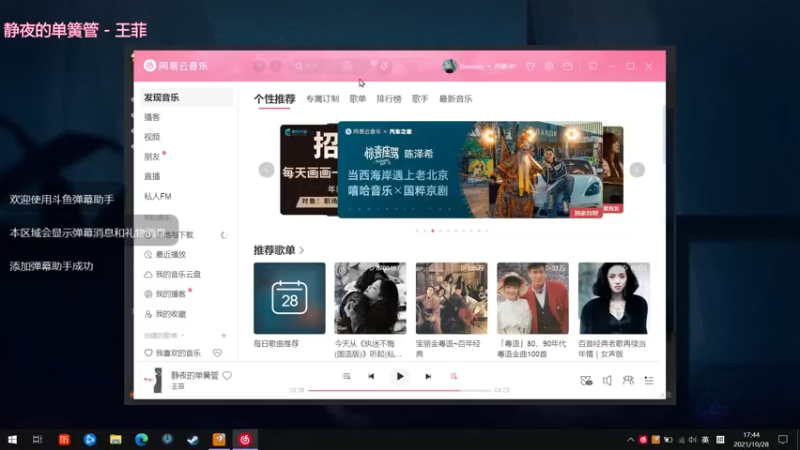Add a new playlist with plus icon
The image size is (800, 450).
pos(223,336)
